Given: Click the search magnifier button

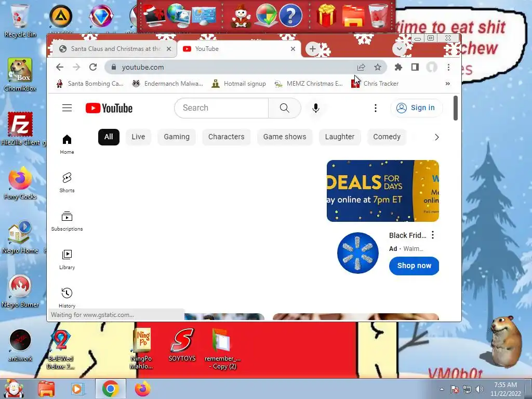Looking at the screenshot, I should pos(284,108).
